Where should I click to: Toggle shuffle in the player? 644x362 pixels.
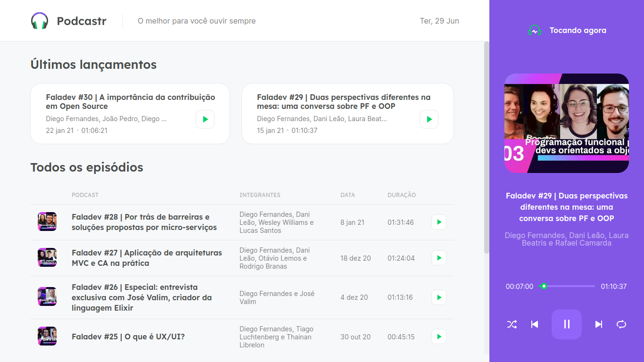click(512, 324)
